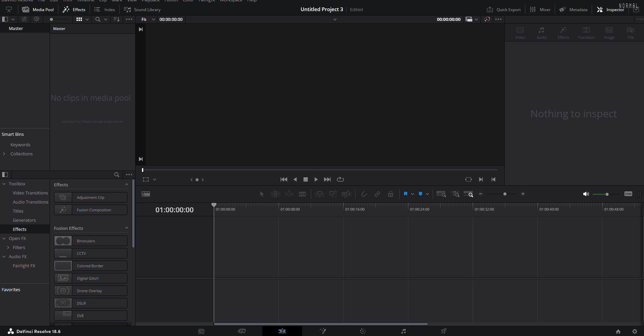Viewport: 644px width, 336px height.
Task: Click Replace Clip icon
Action: click(346, 194)
